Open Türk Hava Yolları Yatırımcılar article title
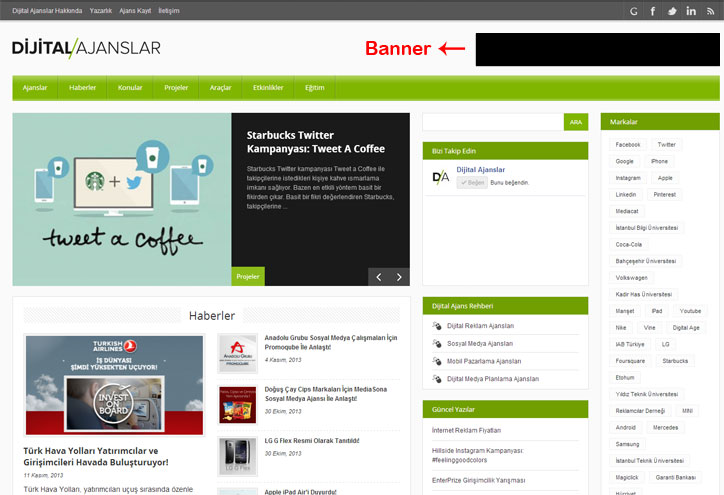724x495 pixels. 96,457
